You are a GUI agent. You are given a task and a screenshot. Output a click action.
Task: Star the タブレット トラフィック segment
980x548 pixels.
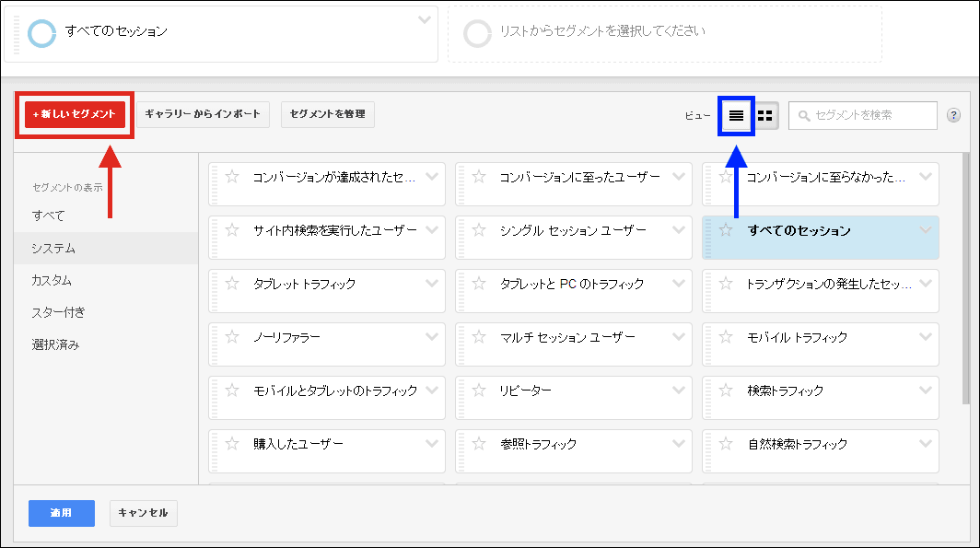(233, 285)
